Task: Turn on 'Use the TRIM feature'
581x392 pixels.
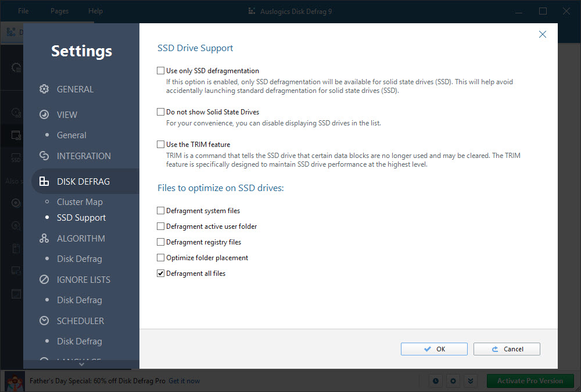Action: point(160,144)
